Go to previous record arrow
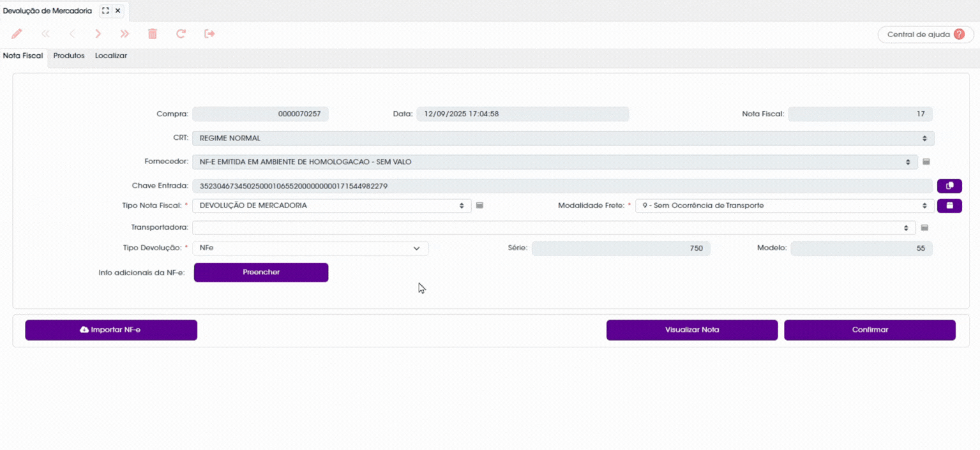The height and width of the screenshot is (450, 980). pos(72,34)
